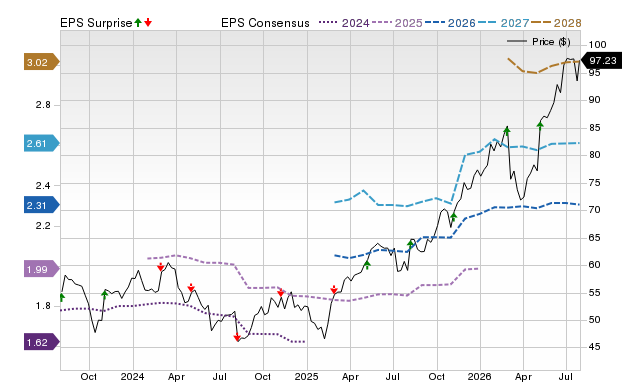
Task: Click the 2025 label on the time axis
Action: click(306, 376)
